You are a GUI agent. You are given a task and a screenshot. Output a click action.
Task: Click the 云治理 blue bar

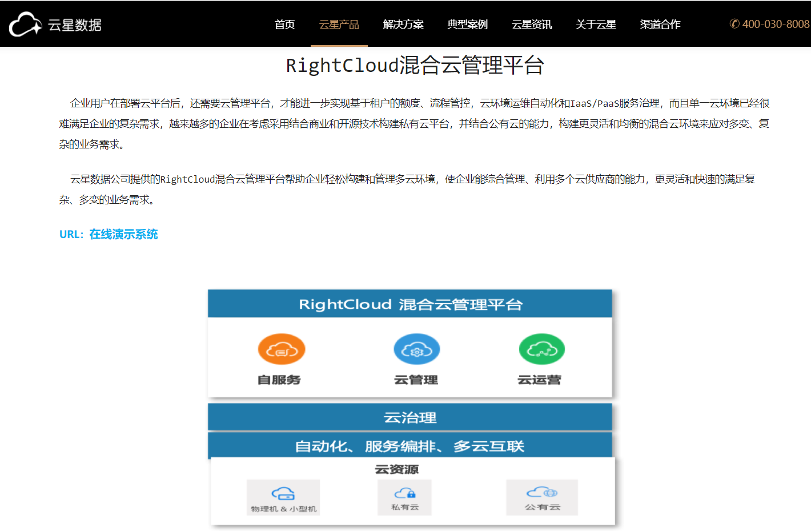[410, 417]
